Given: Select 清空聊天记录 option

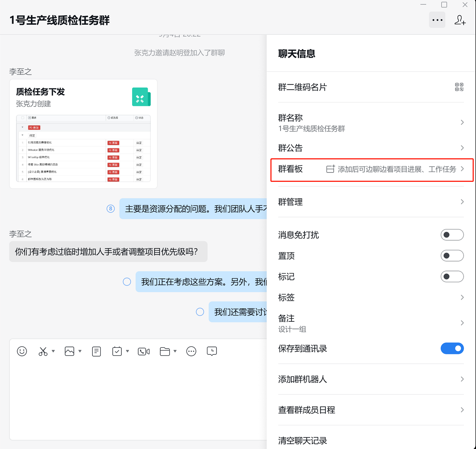Looking at the screenshot, I should [x=303, y=440].
